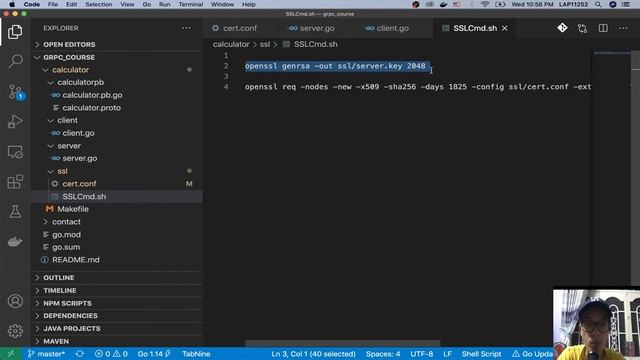Screen dimensions: 640x360
Task: Click the Git diamond icon in editor toolbar
Action: point(562,28)
